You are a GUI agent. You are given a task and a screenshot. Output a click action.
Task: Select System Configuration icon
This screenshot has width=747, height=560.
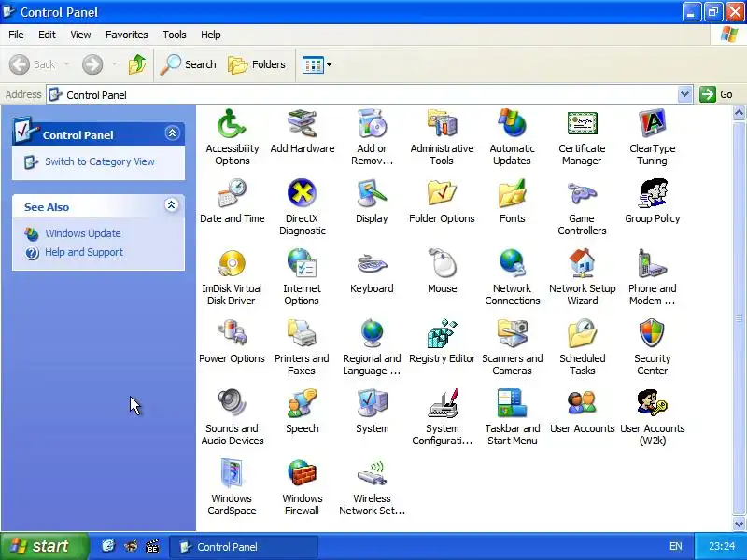[442, 403]
